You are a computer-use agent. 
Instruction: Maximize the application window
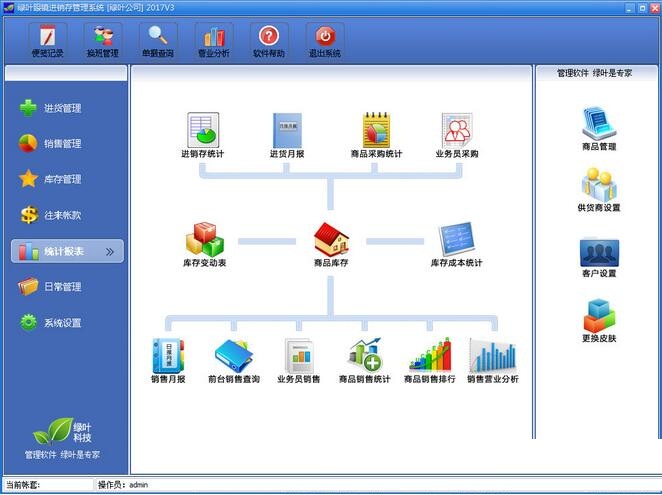[642, 8]
